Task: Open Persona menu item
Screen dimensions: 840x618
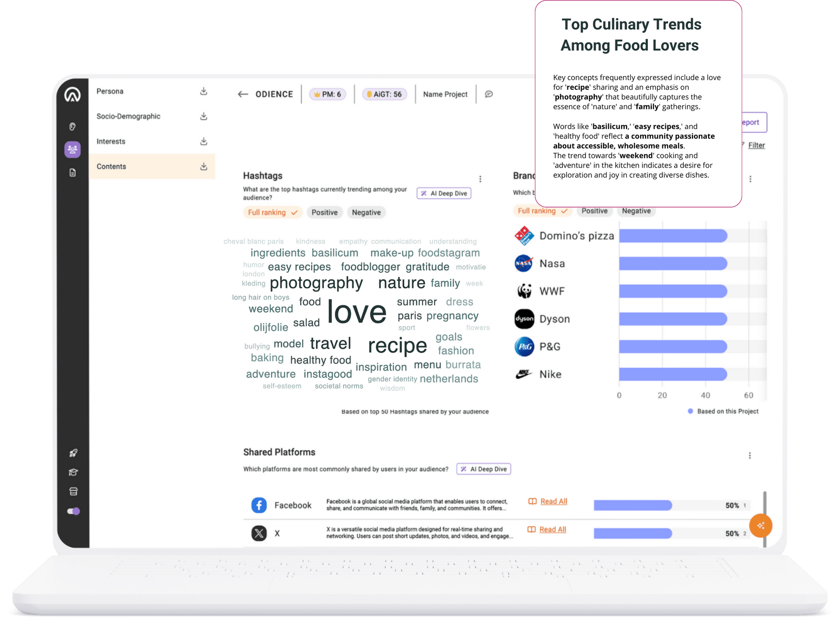Action: tap(110, 91)
